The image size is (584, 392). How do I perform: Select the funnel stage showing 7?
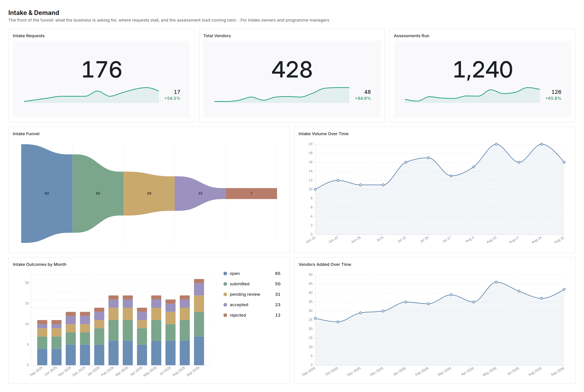pyautogui.click(x=252, y=194)
